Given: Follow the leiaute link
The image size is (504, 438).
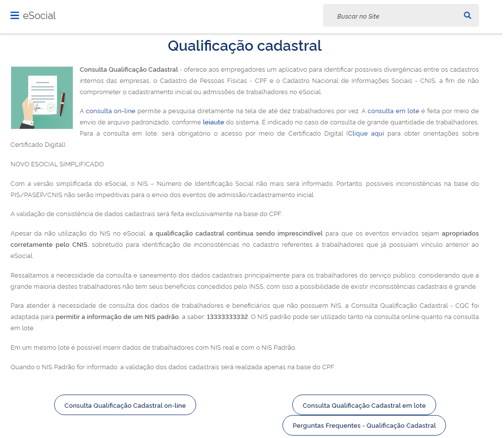Looking at the screenshot, I should [213, 122].
